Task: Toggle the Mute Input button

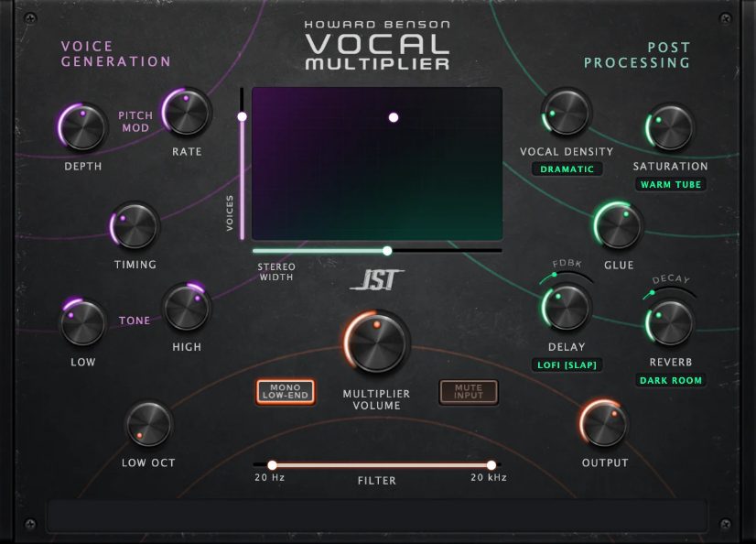Action: point(469,392)
